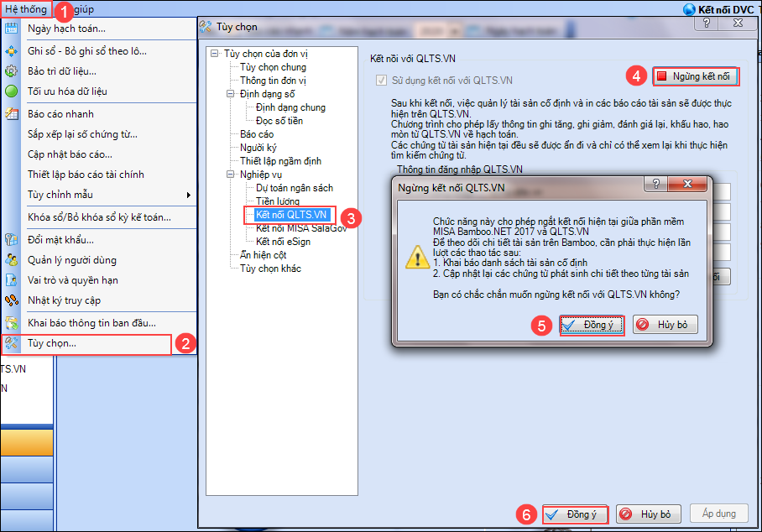The width and height of the screenshot is (762, 532).
Task: Click the Nhật ký truy cập footprints icon
Action: tap(11, 300)
